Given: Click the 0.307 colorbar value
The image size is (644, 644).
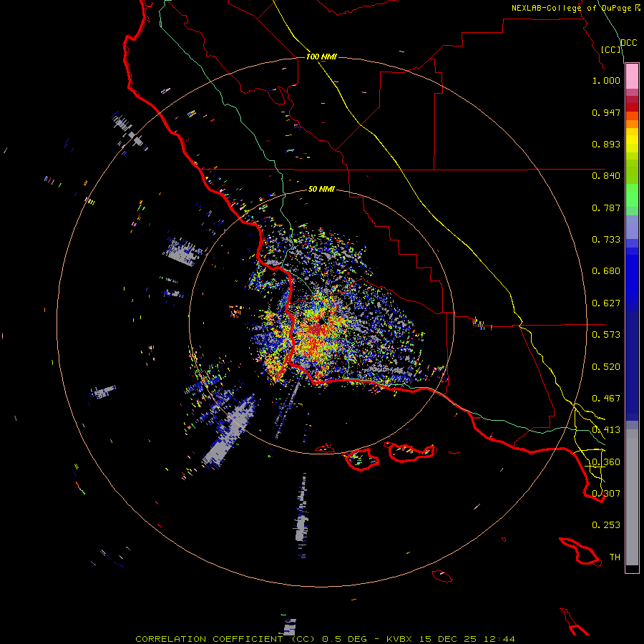Looking at the screenshot, I should point(606,494).
